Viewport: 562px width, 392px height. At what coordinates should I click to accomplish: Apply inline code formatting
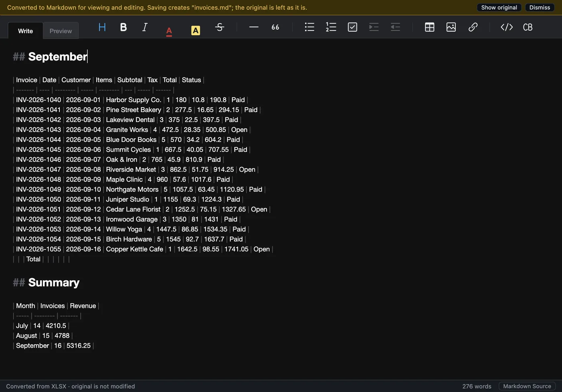click(x=507, y=27)
